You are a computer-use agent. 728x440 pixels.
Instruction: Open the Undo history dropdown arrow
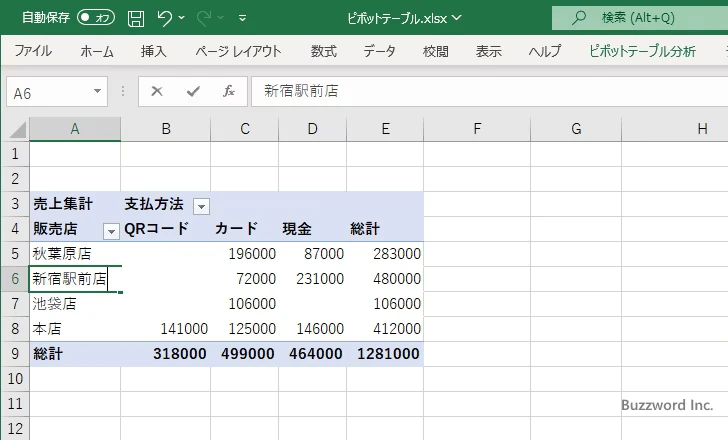pyautogui.click(x=182, y=18)
